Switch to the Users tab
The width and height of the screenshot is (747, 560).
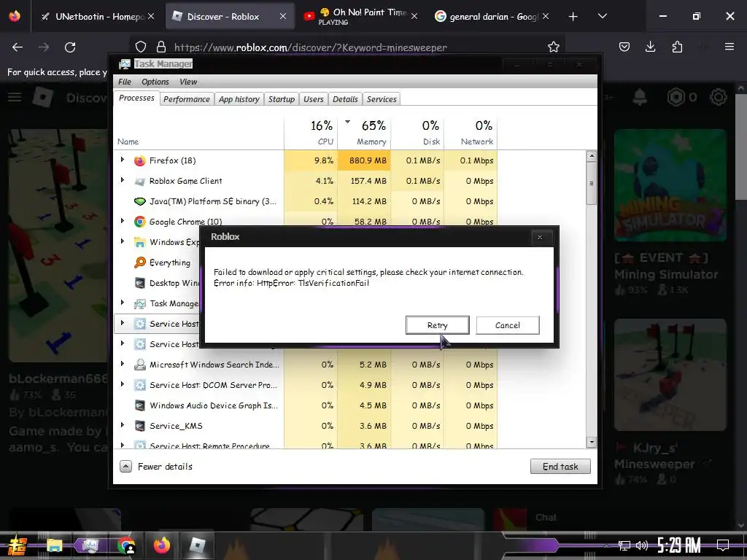click(314, 99)
